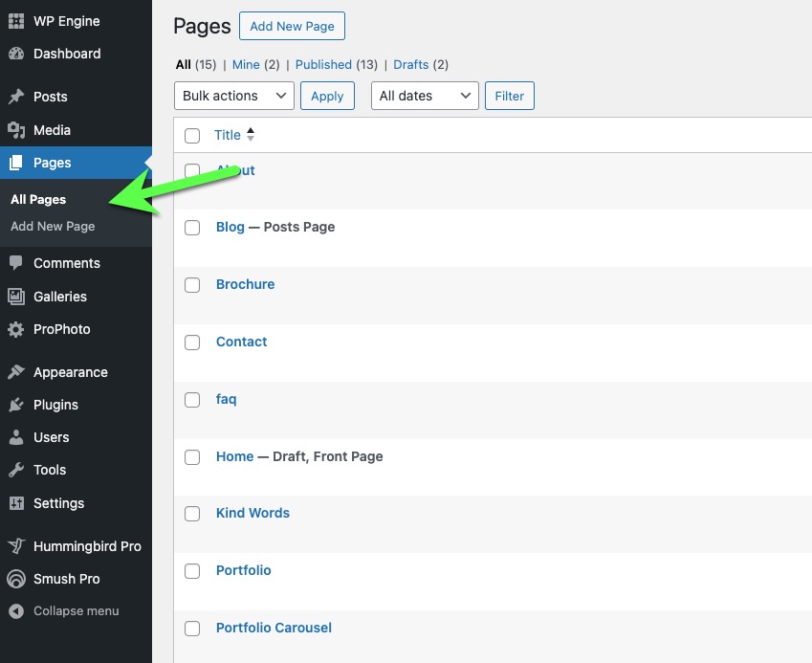The height and width of the screenshot is (663, 812).
Task: Select the Kind Words checkbox
Action: (x=192, y=514)
